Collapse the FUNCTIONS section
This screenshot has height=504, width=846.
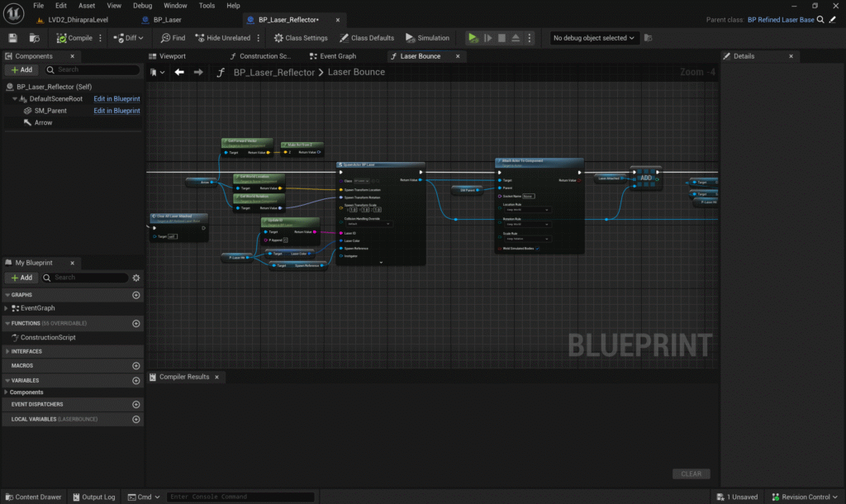pos(7,323)
